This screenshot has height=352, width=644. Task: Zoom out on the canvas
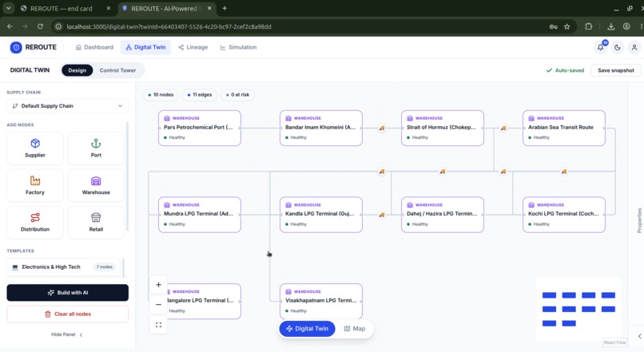(158, 304)
